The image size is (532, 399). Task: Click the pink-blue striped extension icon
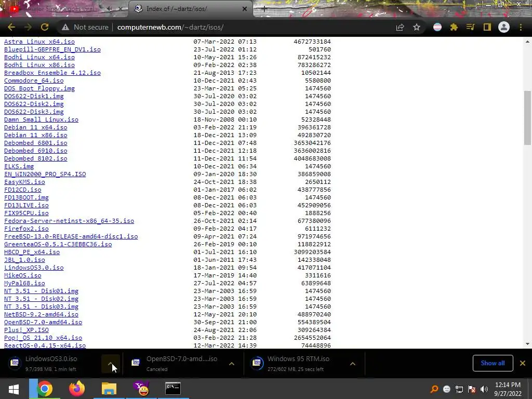click(437, 27)
